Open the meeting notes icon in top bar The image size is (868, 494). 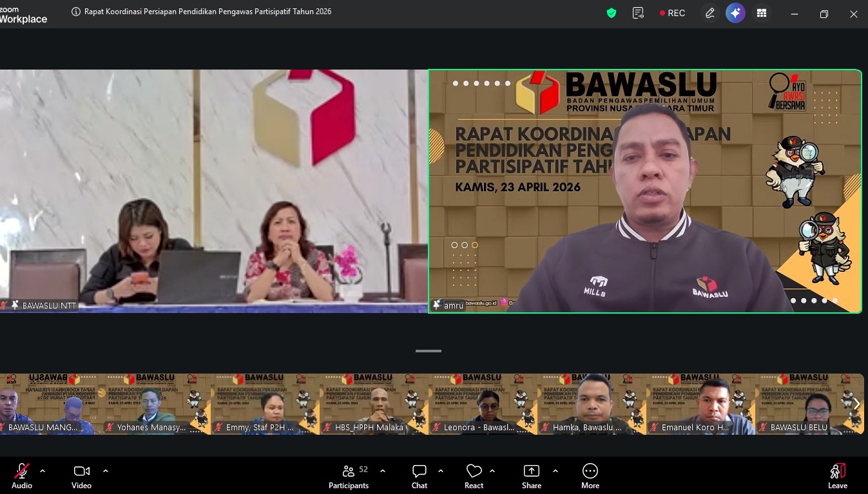pyautogui.click(x=639, y=13)
